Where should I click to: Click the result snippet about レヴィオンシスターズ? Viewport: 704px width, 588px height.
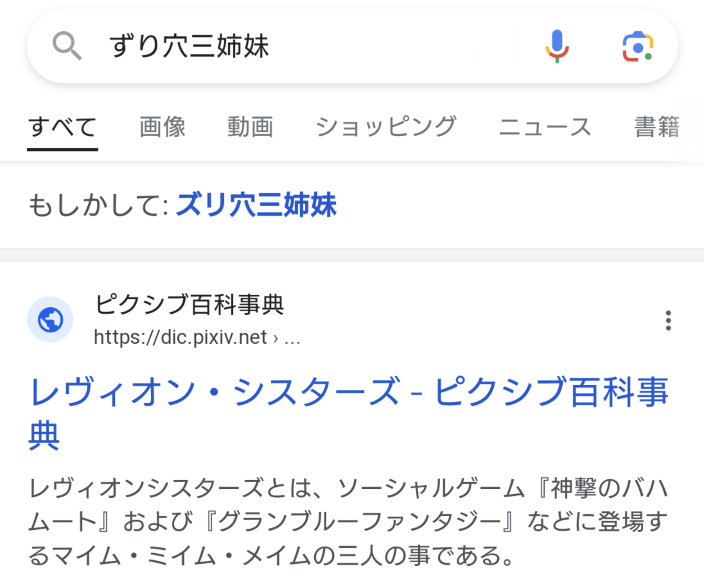349,522
